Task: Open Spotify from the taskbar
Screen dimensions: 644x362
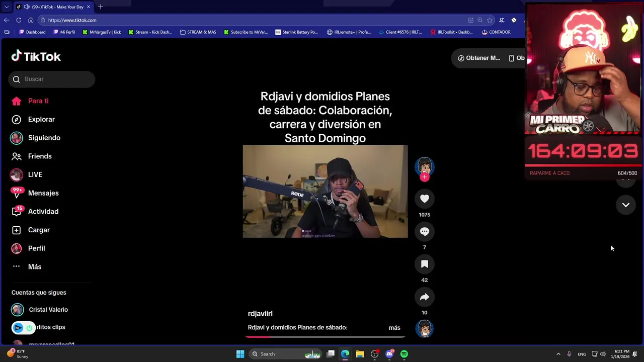Action: [404, 354]
